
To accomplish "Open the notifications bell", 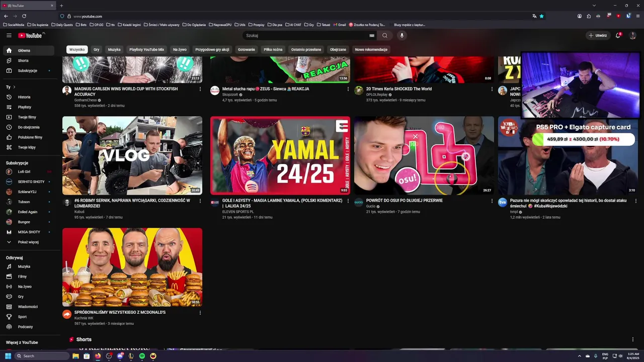I will point(618,35).
